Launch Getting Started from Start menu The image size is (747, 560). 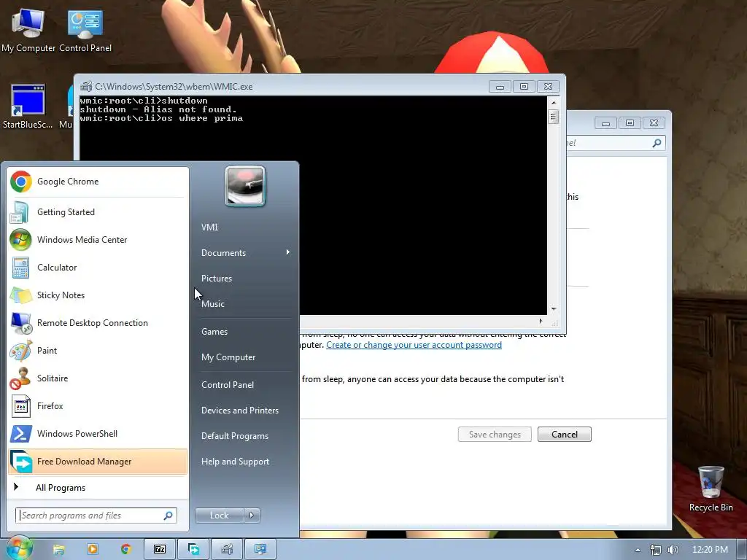(x=98, y=212)
